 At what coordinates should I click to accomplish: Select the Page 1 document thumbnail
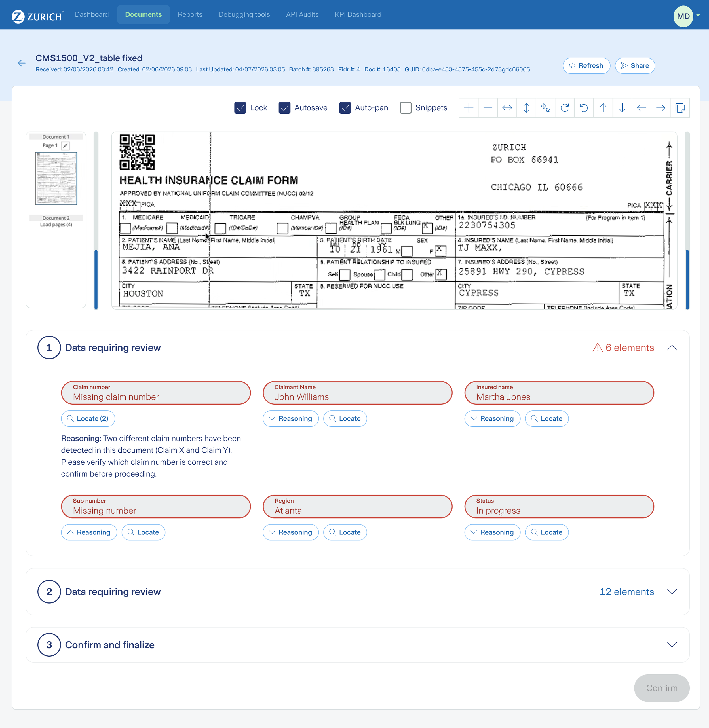tap(56, 178)
